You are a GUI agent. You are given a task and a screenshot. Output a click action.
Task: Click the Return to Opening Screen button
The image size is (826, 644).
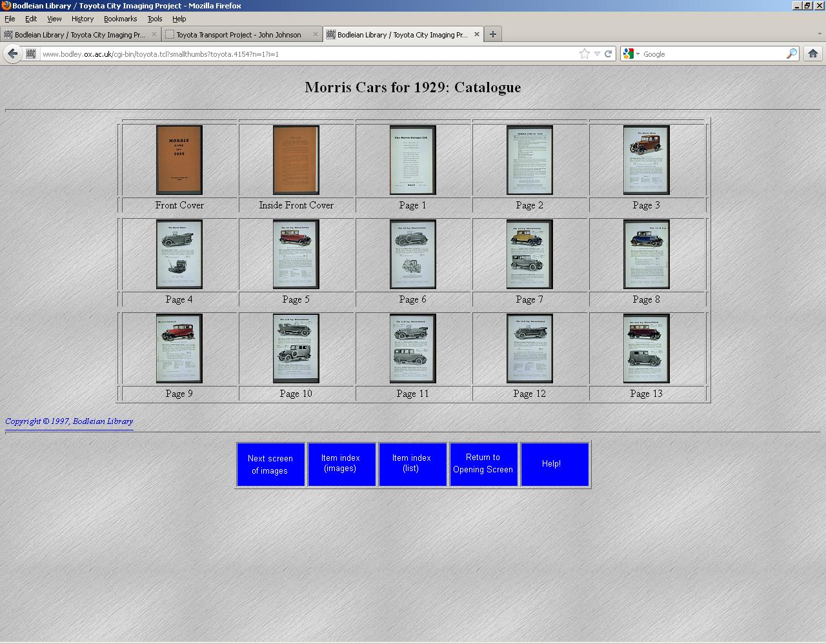pyautogui.click(x=483, y=464)
